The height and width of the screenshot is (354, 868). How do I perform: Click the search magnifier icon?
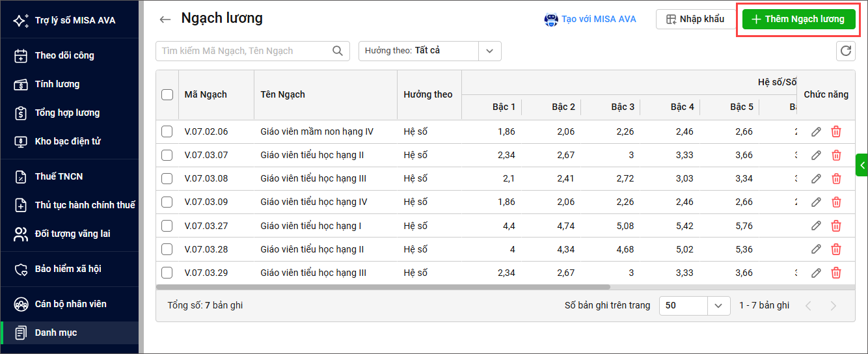[337, 51]
